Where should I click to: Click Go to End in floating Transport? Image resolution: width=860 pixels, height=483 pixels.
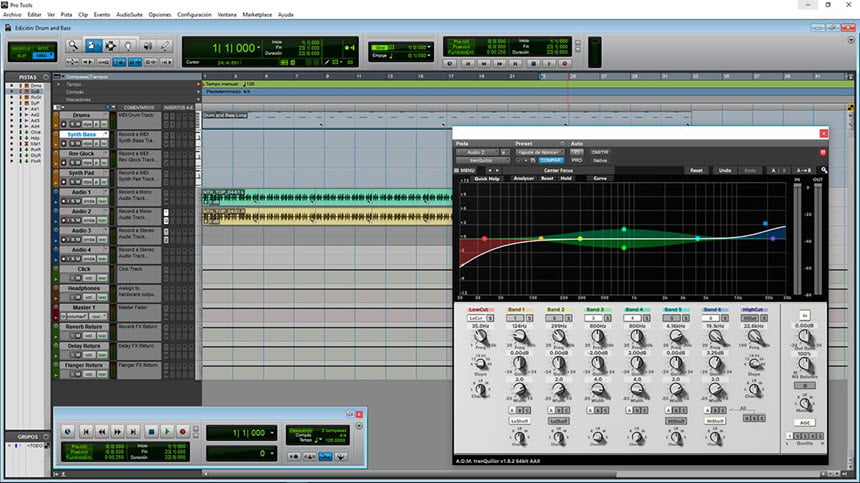pos(133,432)
